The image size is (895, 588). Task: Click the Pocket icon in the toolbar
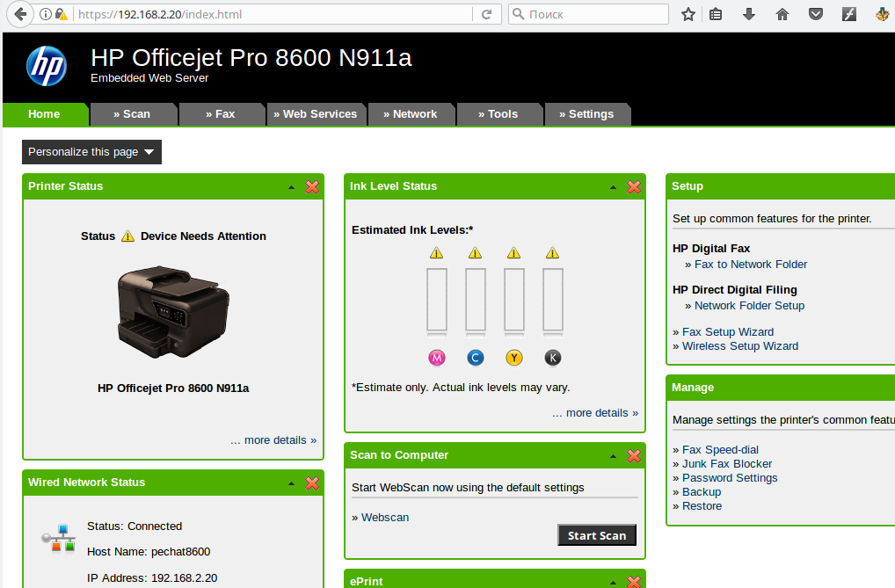(x=816, y=14)
